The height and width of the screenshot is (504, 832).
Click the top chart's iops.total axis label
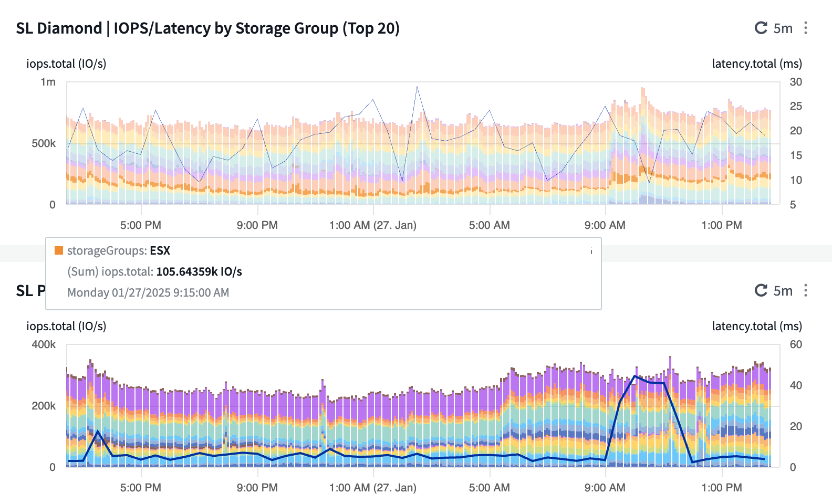[66, 64]
